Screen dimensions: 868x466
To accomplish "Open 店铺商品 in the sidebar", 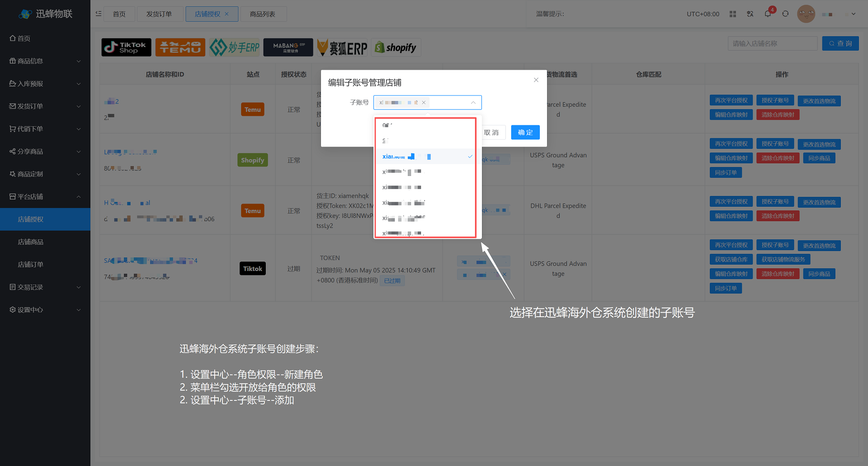I will pos(31,242).
